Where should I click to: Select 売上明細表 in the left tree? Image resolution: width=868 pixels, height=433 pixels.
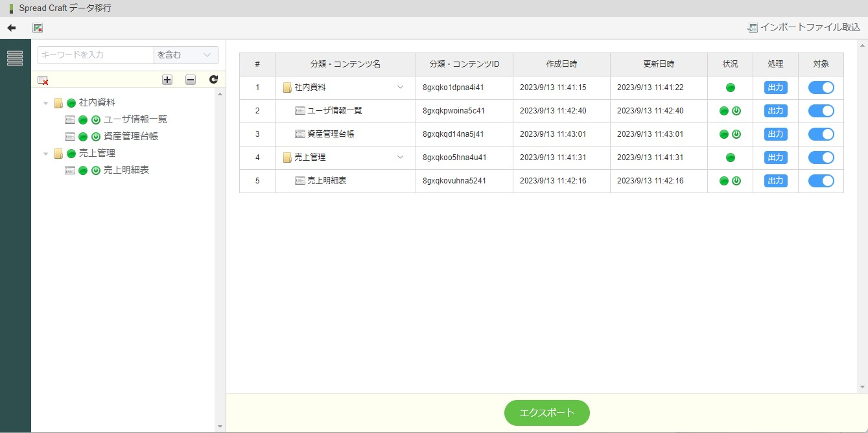click(126, 170)
